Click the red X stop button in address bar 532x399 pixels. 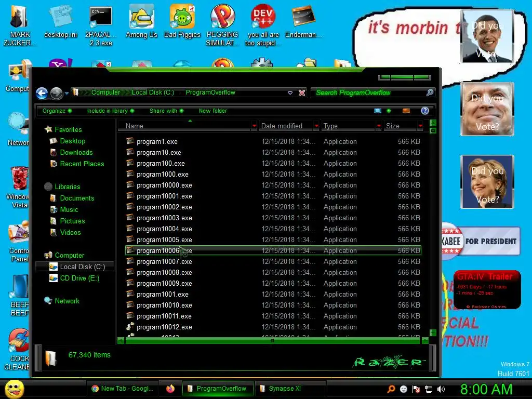(302, 93)
